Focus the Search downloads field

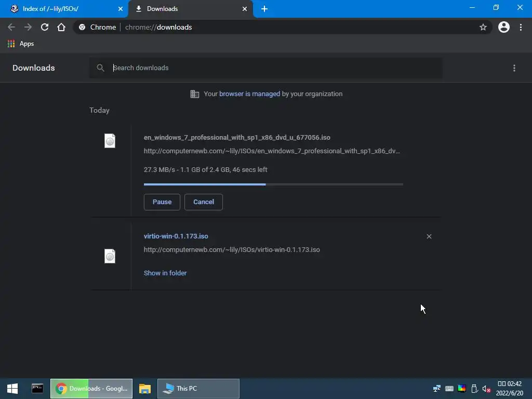265,68
